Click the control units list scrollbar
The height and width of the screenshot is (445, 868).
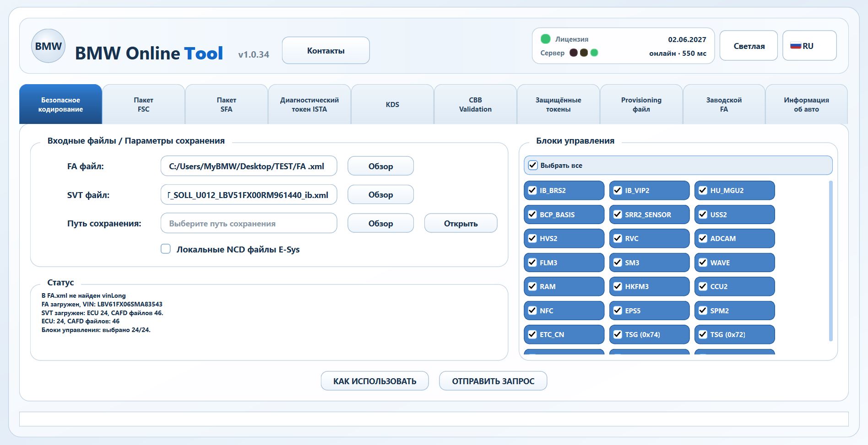coord(831,261)
